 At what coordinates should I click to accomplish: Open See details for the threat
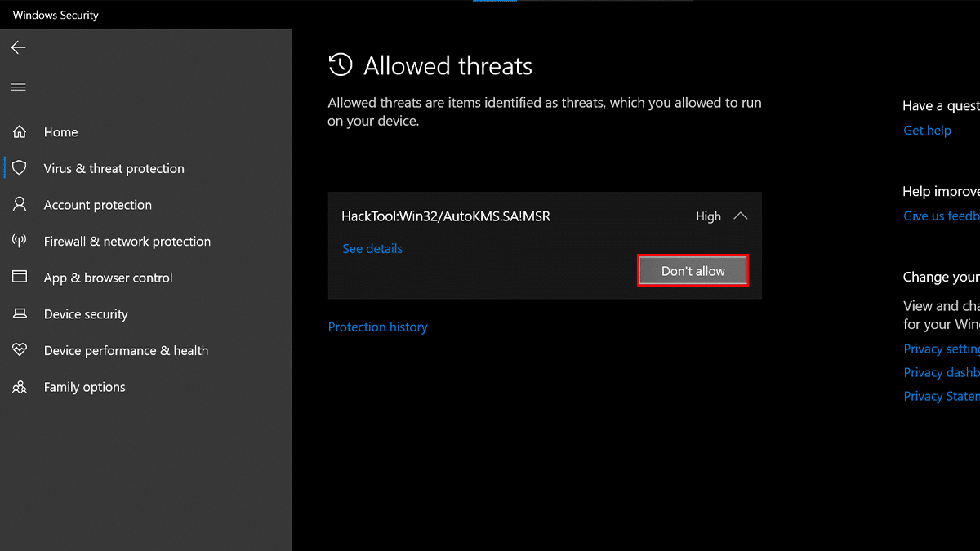372,249
